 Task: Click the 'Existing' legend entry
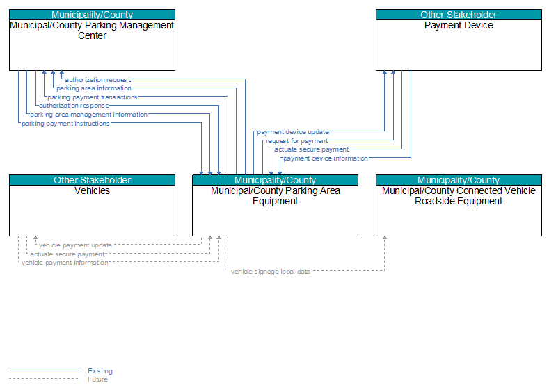[x=100, y=371]
